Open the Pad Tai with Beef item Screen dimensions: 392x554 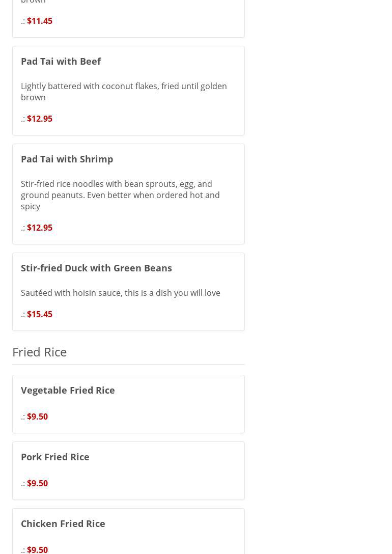pos(61,61)
